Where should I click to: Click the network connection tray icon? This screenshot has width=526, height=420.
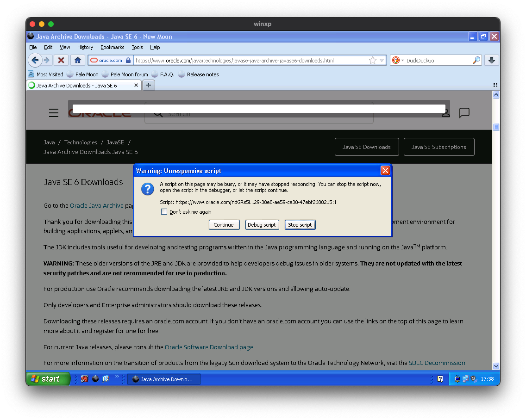click(457, 379)
